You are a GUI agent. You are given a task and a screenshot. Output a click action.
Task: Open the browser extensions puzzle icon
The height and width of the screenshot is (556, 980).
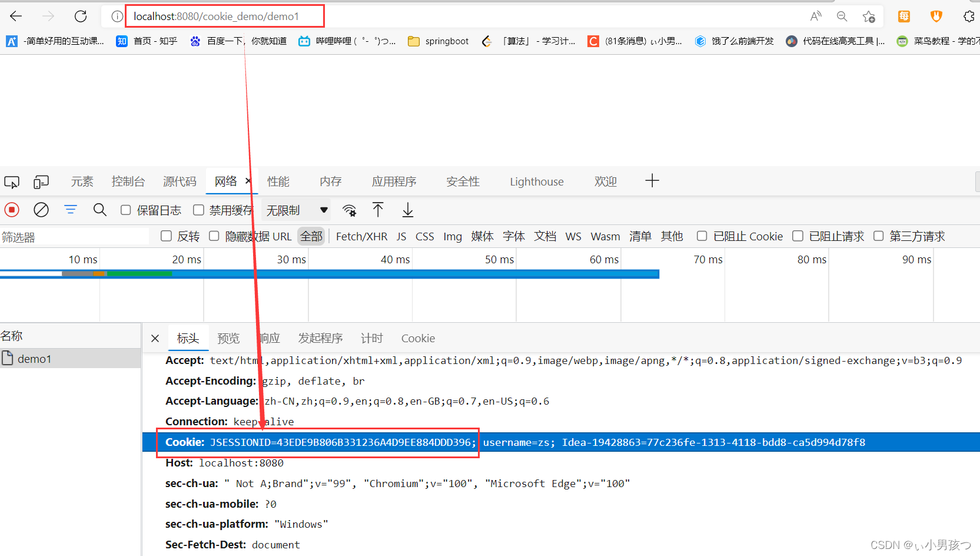pyautogui.click(x=969, y=16)
